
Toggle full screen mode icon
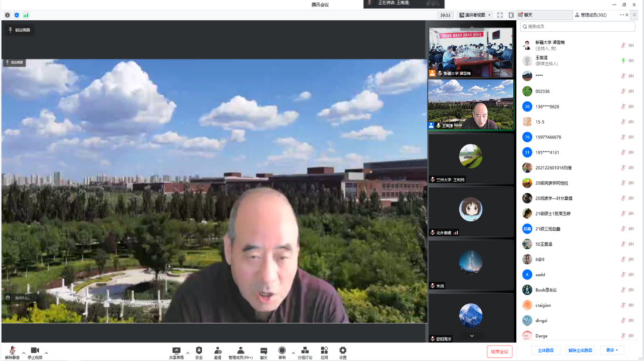pos(500,15)
